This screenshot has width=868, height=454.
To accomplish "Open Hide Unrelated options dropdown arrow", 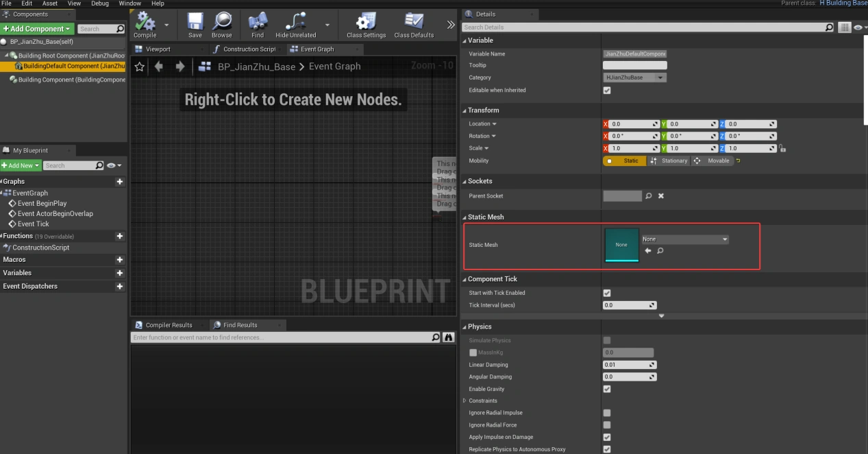I will click(x=327, y=25).
